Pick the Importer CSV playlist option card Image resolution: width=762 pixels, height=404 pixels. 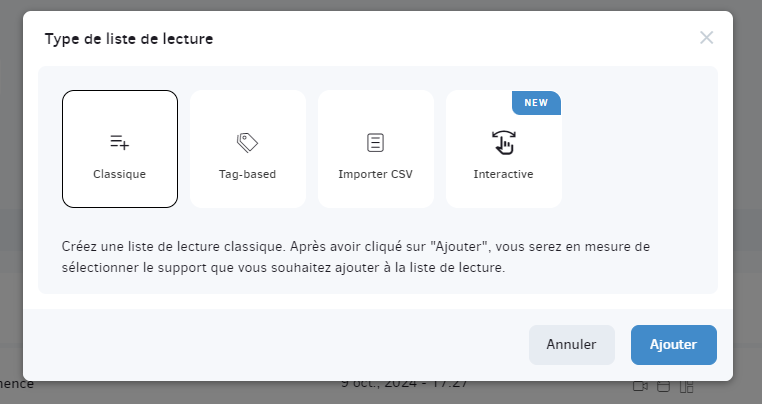(x=376, y=149)
